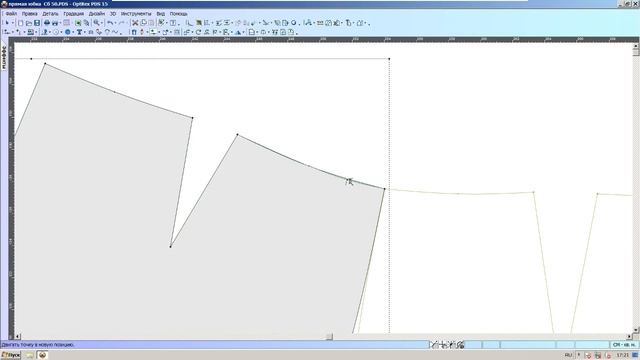Click the dark green square icon in top toolbar

tap(198, 23)
